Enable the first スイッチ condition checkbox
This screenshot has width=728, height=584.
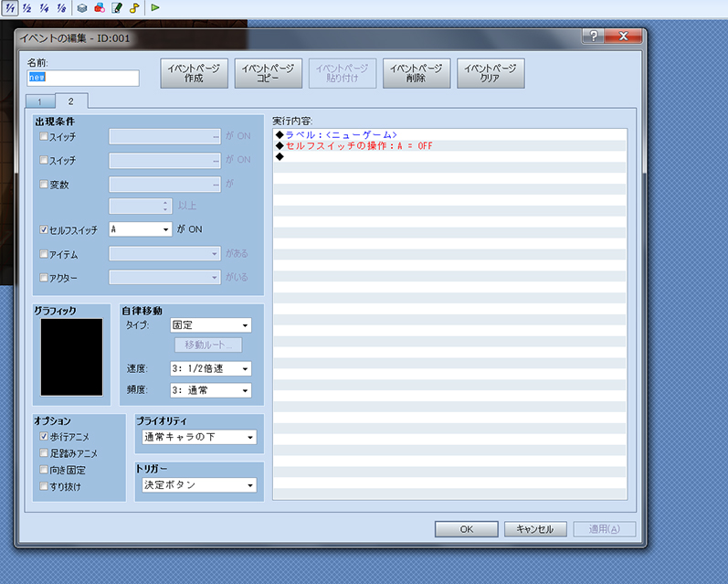[44, 136]
